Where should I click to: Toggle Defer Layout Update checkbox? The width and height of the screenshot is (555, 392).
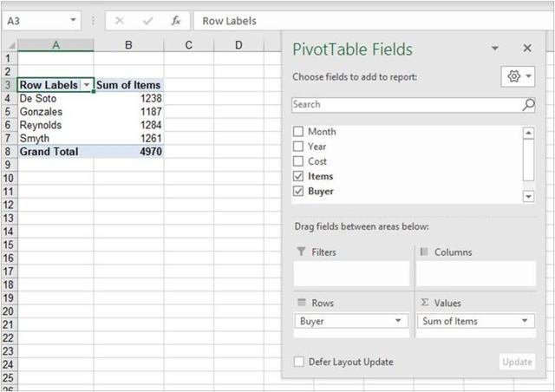point(299,362)
